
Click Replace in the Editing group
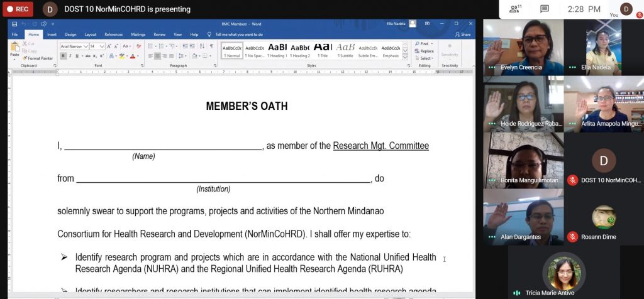(425, 51)
